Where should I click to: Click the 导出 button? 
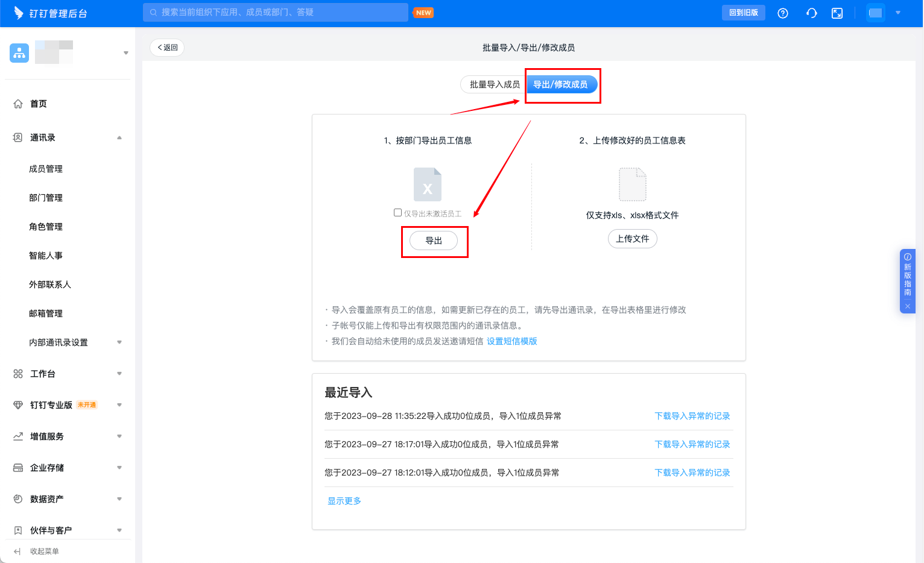point(434,241)
